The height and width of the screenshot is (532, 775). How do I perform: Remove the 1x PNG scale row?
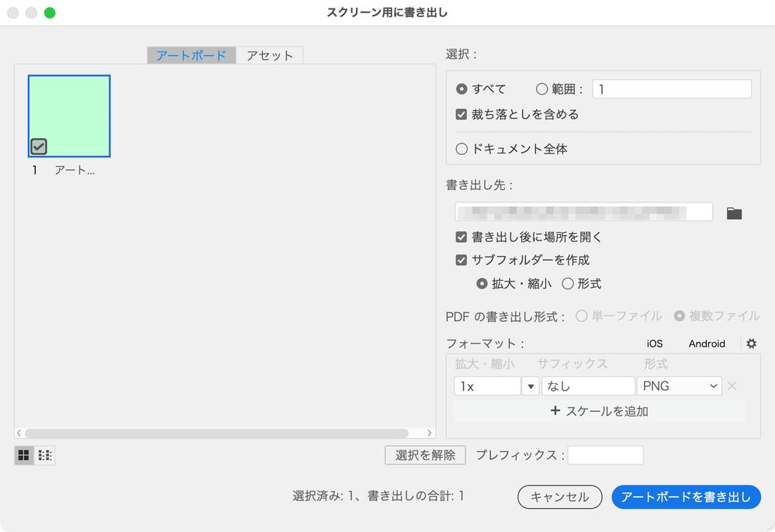coord(732,385)
